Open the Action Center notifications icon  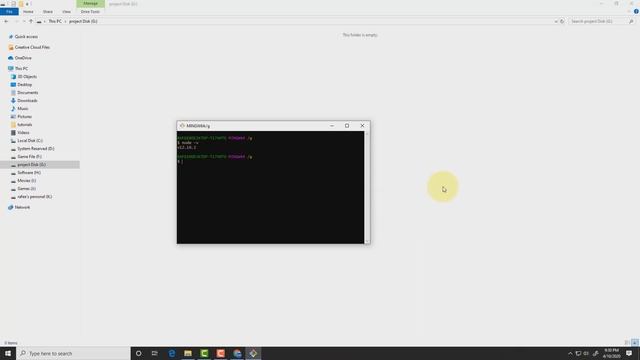629,353
